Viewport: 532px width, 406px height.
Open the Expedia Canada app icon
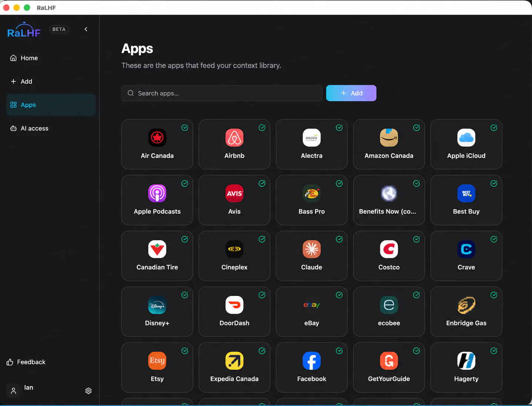tap(235, 361)
